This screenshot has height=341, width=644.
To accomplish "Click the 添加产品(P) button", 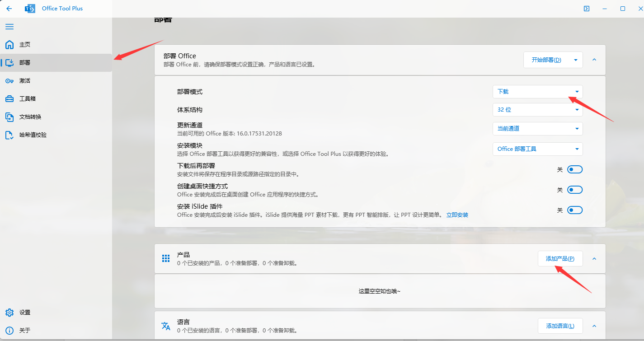I will [560, 258].
